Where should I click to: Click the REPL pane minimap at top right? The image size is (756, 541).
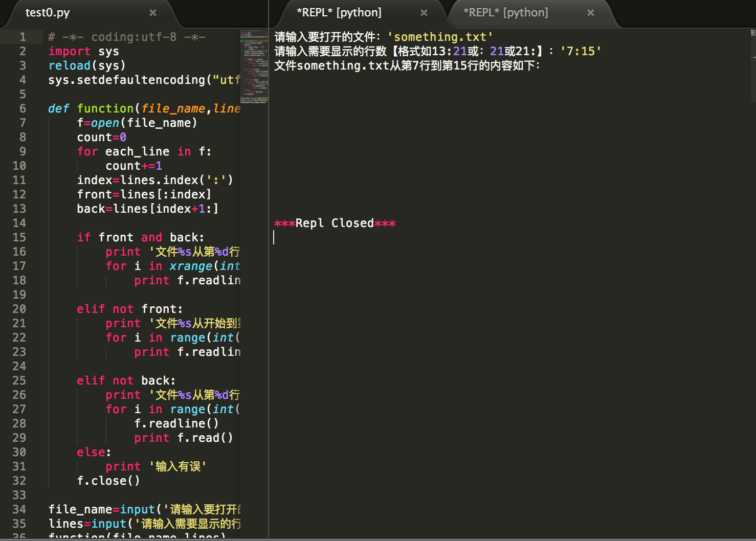coord(752,46)
